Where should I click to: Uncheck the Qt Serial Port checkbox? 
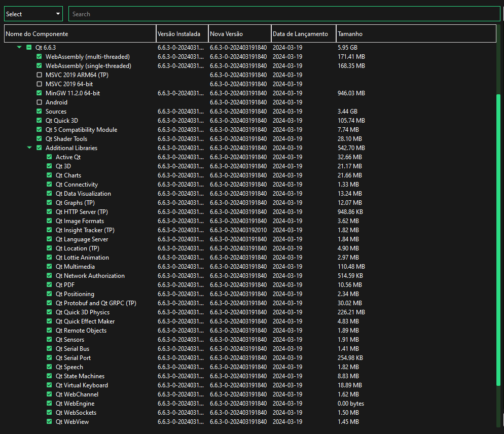pos(49,358)
